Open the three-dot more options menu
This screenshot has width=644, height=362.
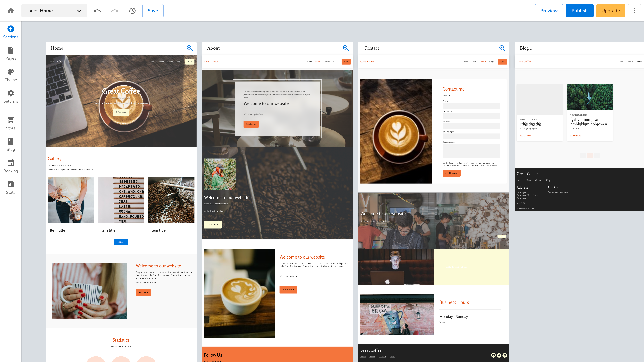tap(634, 11)
